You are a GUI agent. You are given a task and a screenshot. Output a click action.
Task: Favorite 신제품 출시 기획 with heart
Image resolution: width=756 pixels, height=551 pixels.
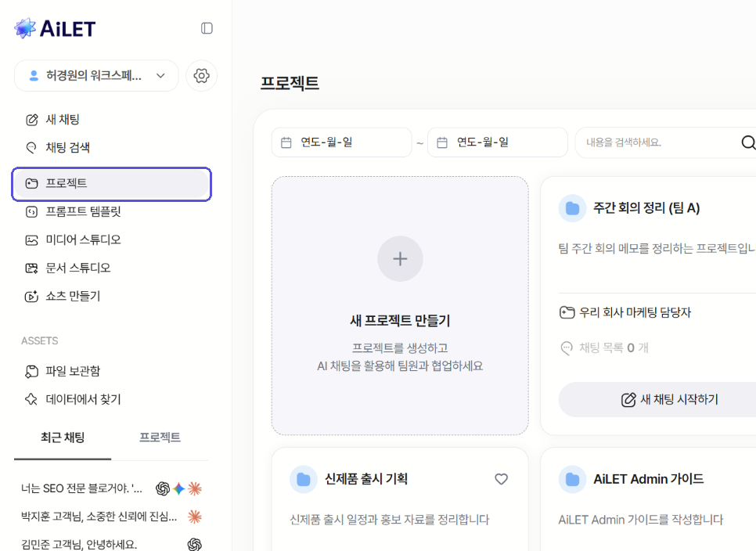click(502, 479)
